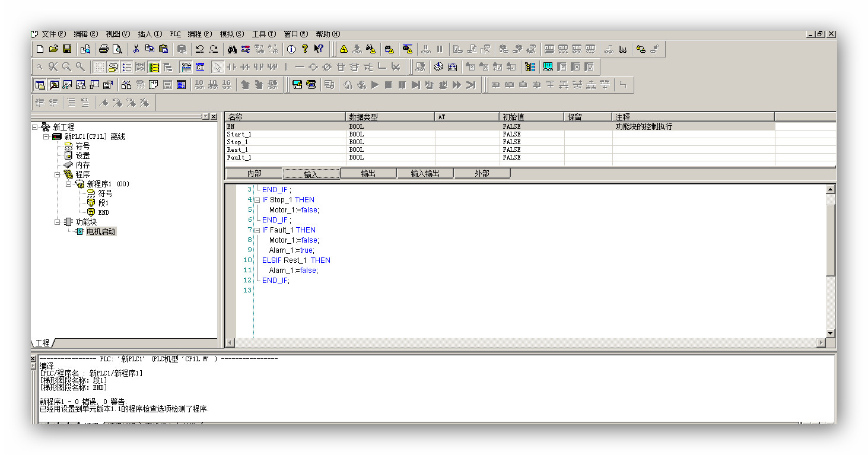Click the Cut scissors icon
Image resolution: width=868 pixels, height=455 pixels.
[x=136, y=49]
